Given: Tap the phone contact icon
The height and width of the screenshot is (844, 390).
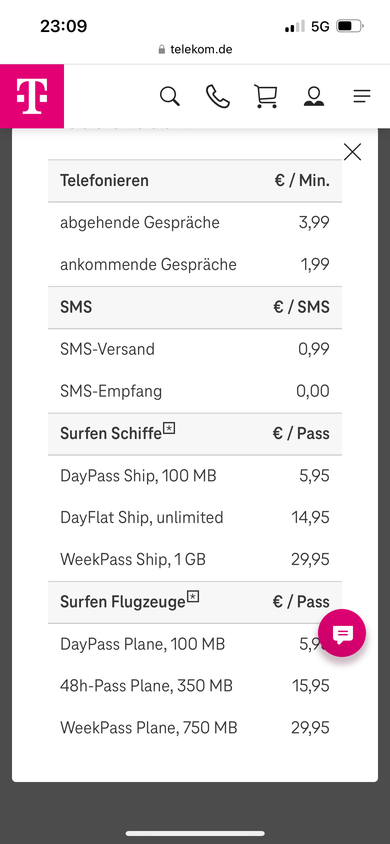Looking at the screenshot, I should click(x=218, y=97).
